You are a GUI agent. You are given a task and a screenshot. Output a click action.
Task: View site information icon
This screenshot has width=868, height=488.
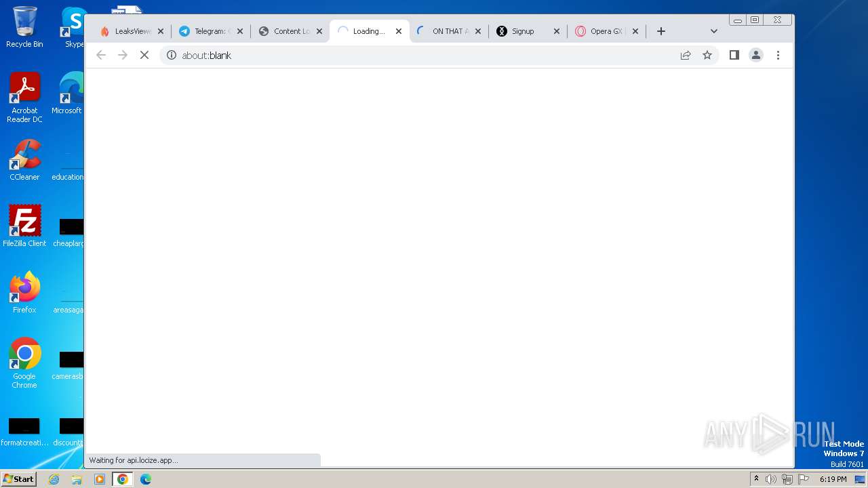(172, 55)
